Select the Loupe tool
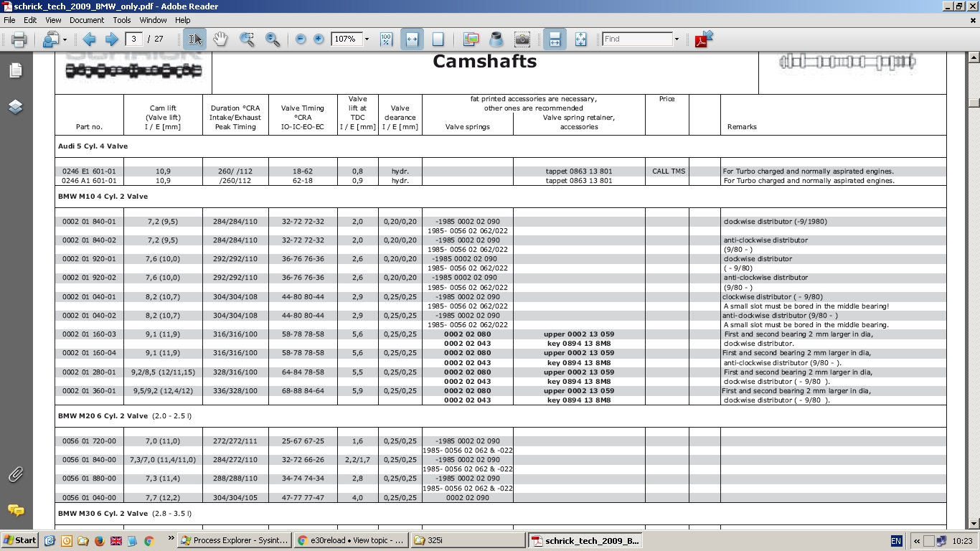This screenshot has width=980, height=551. coord(496,39)
